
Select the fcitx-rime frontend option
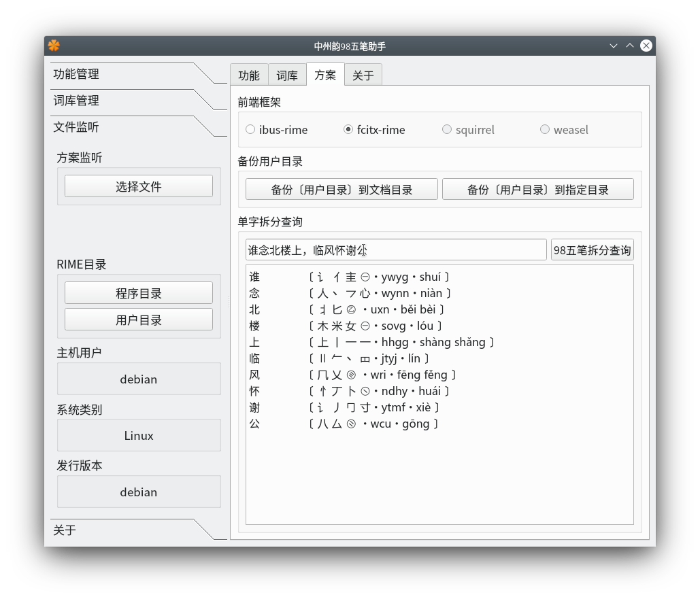(x=349, y=129)
